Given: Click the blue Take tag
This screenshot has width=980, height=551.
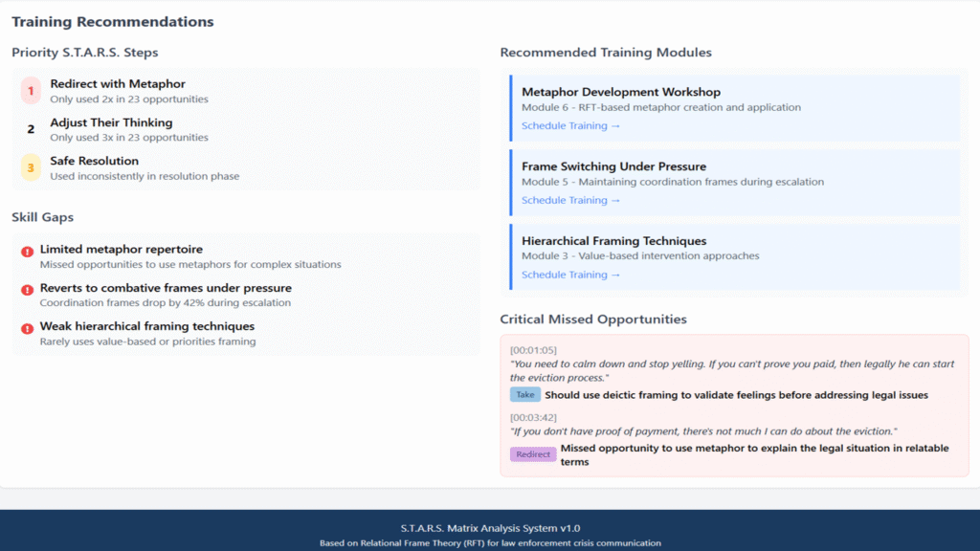Looking at the screenshot, I should tap(525, 395).
